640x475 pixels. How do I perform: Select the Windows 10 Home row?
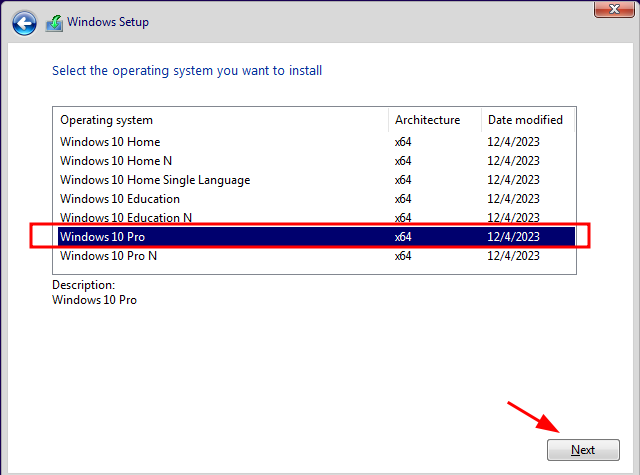(x=314, y=142)
